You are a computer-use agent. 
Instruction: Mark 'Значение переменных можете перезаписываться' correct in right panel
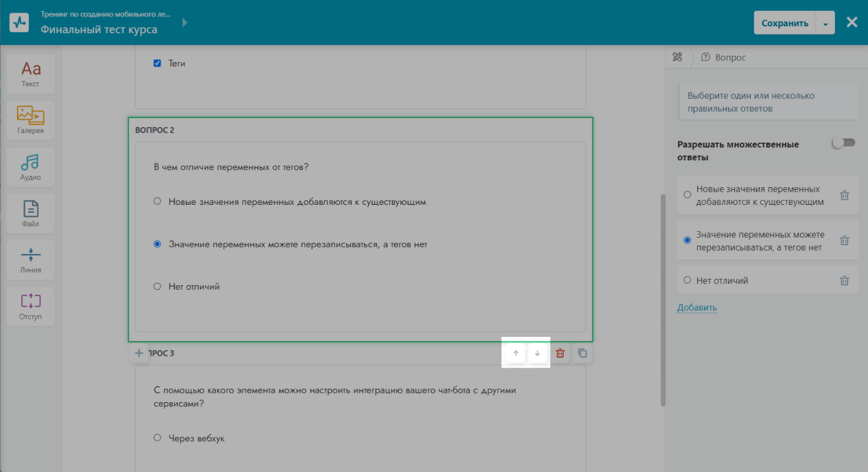pyautogui.click(x=687, y=240)
